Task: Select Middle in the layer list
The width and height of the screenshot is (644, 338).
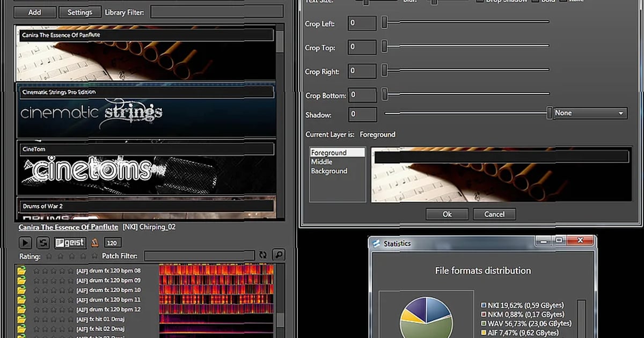Action: pyautogui.click(x=321, y=162)
